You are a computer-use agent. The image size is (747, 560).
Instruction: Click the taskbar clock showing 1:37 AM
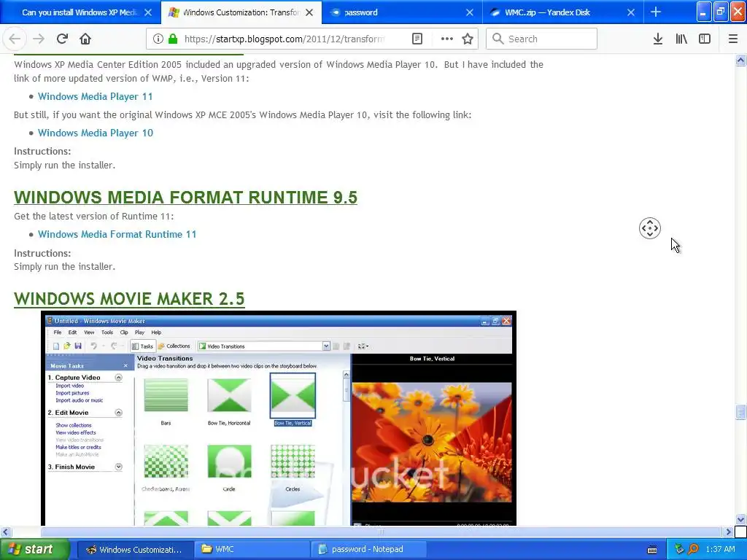pos(720,550)
